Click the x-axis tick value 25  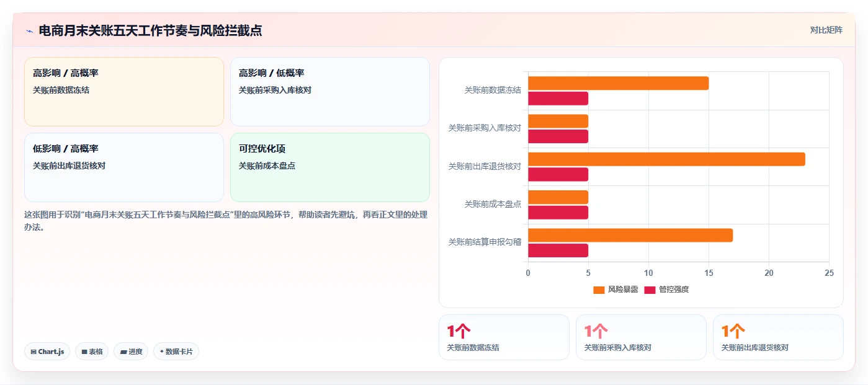pos(829,273)
